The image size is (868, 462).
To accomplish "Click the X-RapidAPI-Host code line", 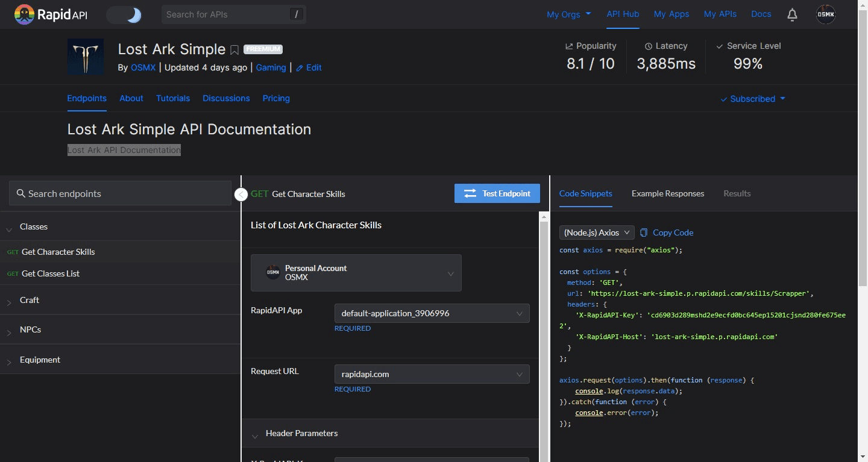I will 677,337.
